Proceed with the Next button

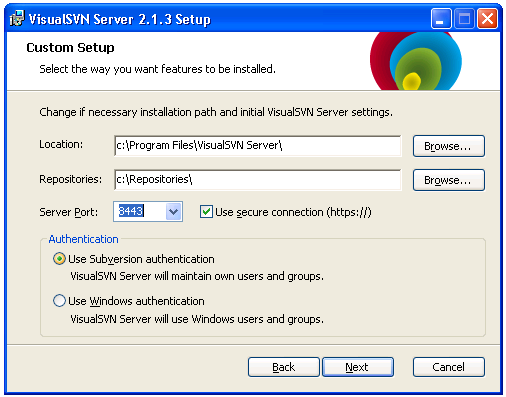click(358, 367)
